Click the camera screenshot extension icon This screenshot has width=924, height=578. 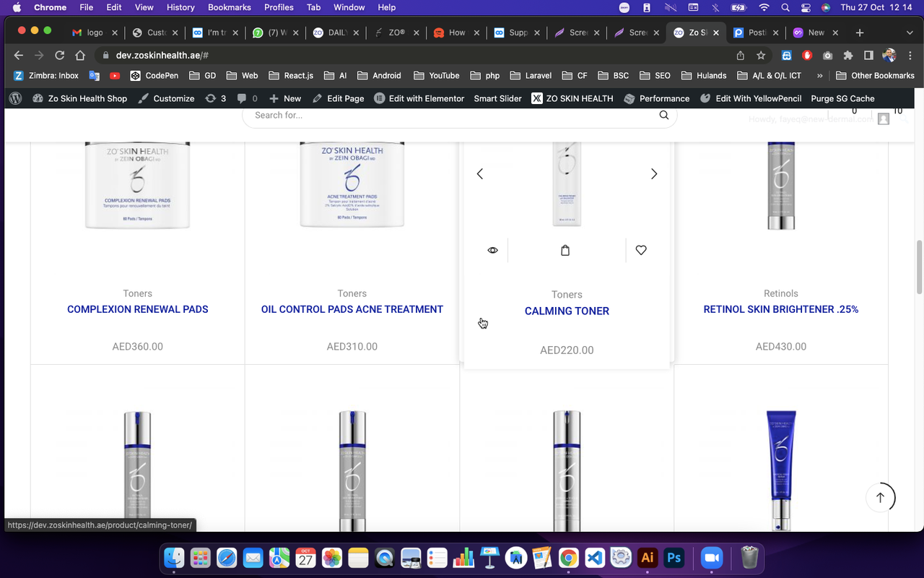point(827,55)
